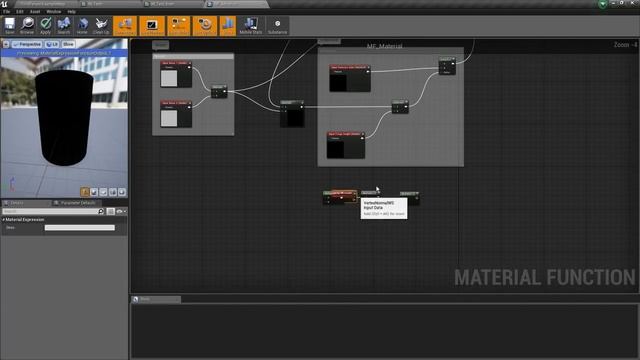Click the property matrix grid icon
640x360 pixels.
pos(111,211)
